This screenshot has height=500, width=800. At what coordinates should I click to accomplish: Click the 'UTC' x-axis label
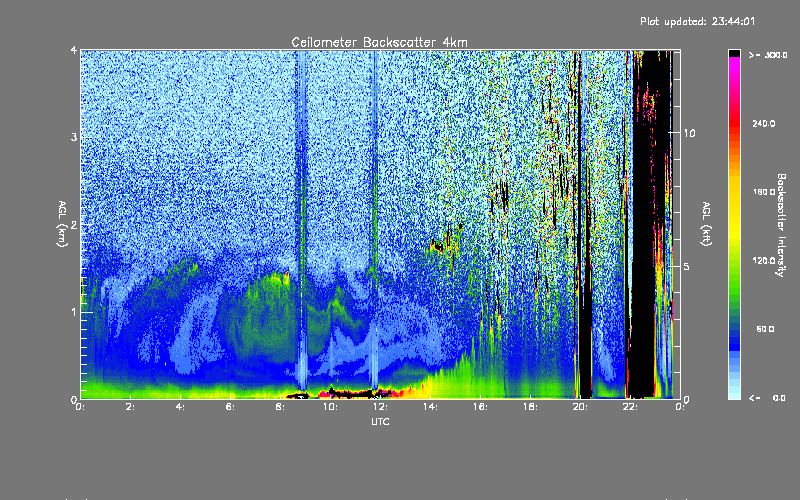[380, 421]
